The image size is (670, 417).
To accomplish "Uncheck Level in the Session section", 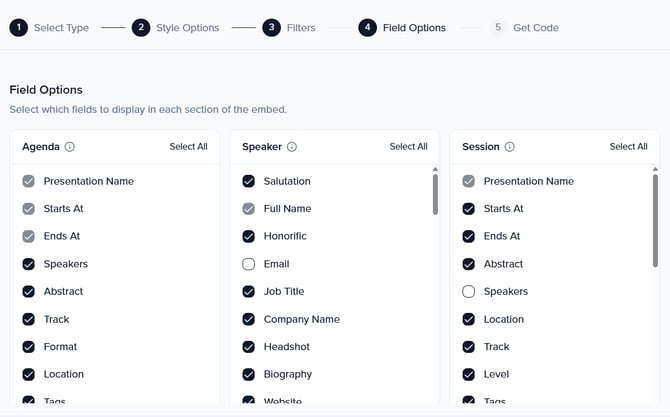I will point(469,374).
